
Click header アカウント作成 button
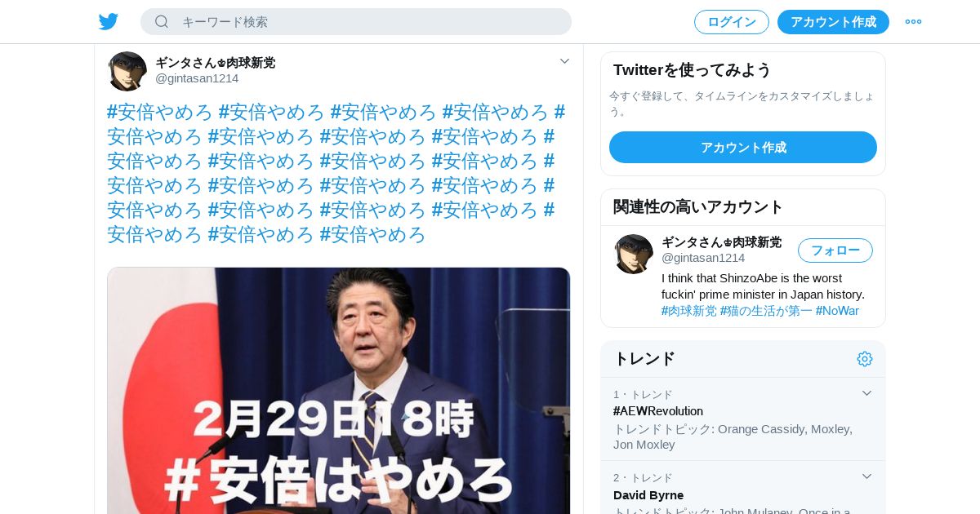(x=833, y=22)
